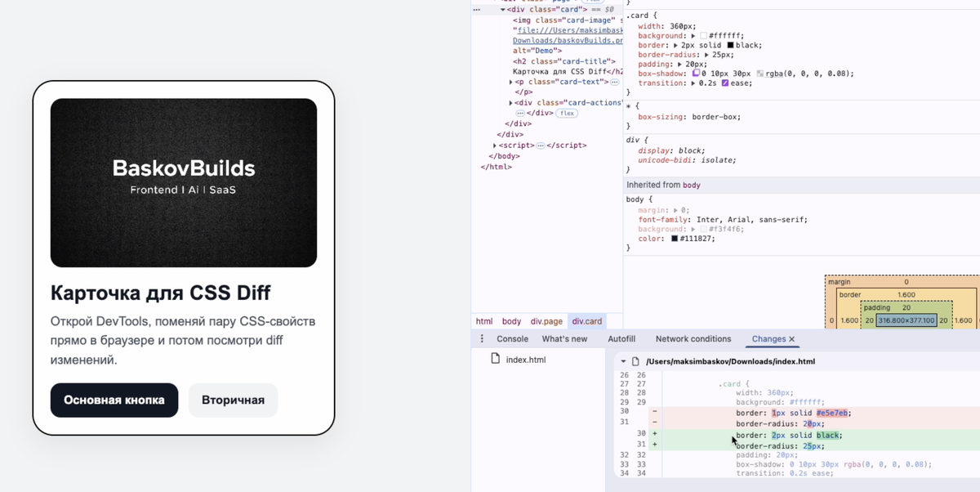The height and width of the screenshot is (492, 980).
Task: Follow the file:///Users/maksimbask image source link
Action: pos(568,30)
